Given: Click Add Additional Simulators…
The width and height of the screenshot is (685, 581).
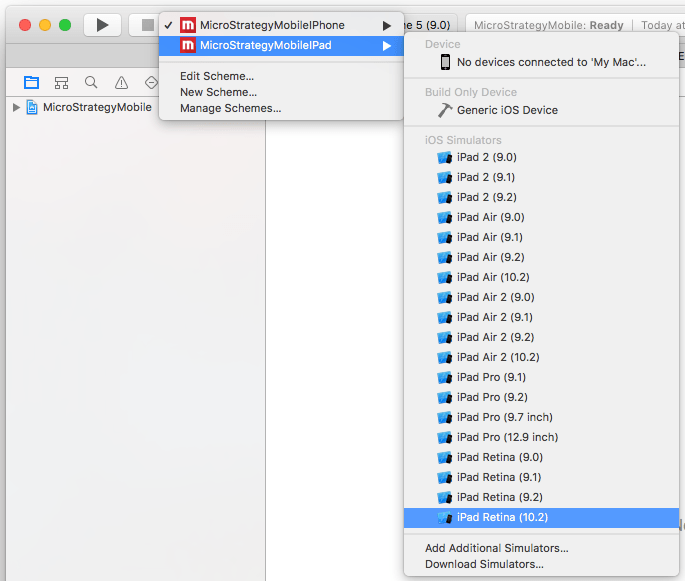Looking at the screenshot, I should coord(496,548).
